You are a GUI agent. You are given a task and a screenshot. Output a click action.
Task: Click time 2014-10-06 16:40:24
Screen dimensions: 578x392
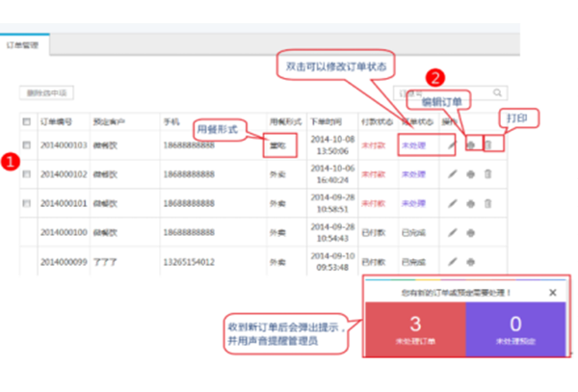332,174
